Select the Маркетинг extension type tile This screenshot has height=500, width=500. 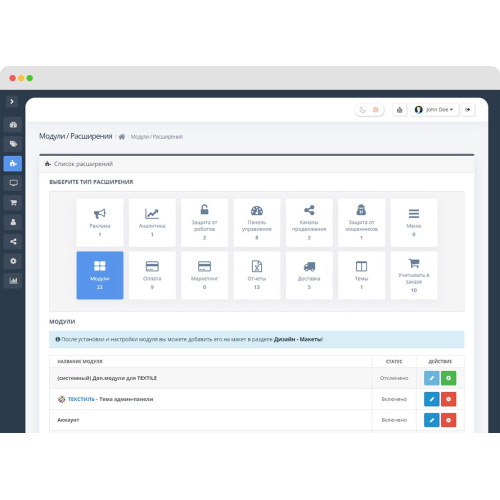click(204, 275)
